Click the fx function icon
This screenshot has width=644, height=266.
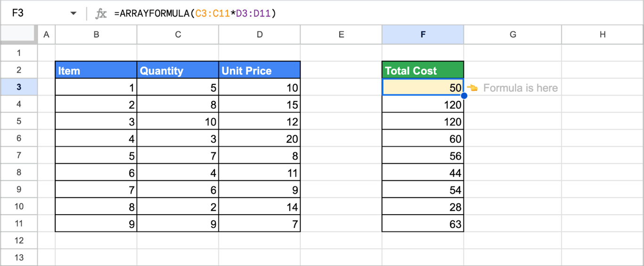(x=101, y=14)
